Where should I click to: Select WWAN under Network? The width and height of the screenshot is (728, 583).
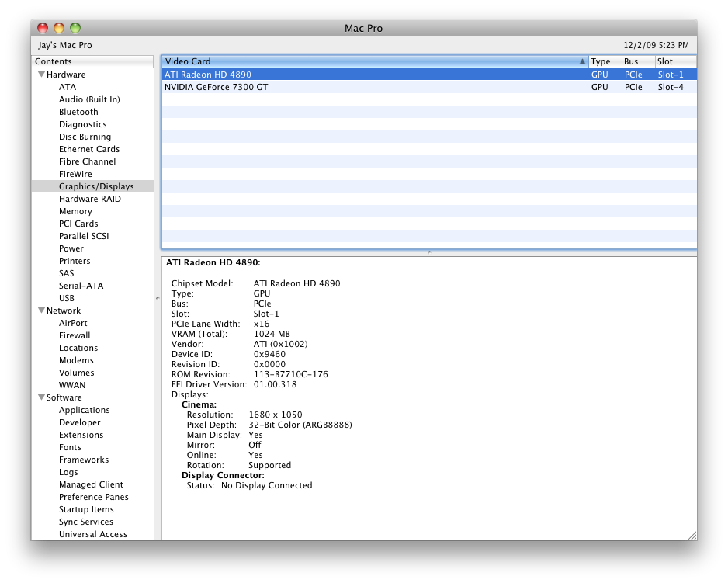(x=72, y=385)
